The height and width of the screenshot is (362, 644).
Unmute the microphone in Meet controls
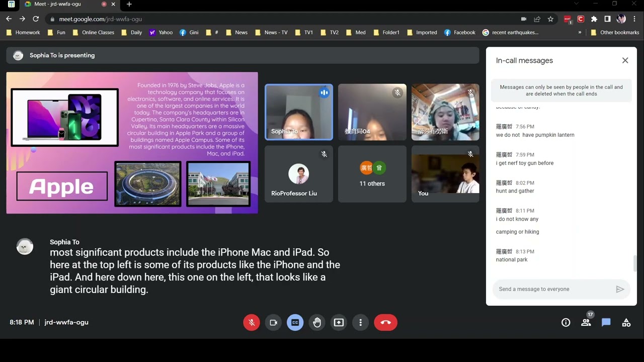(x=252, y=322)
